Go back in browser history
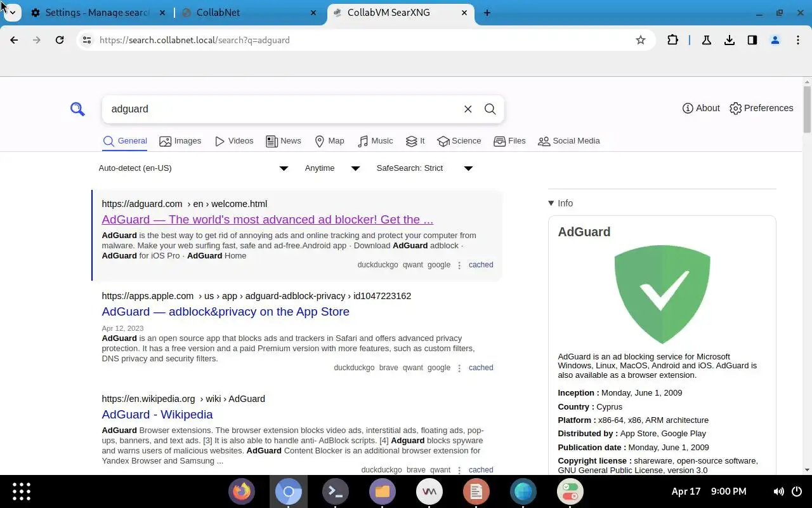 click(14, 40)
